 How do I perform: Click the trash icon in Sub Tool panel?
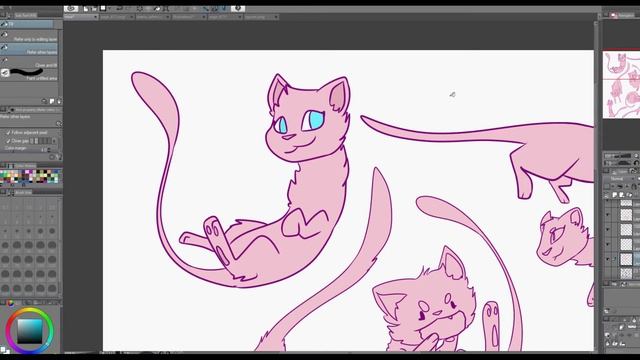(59, 101)
